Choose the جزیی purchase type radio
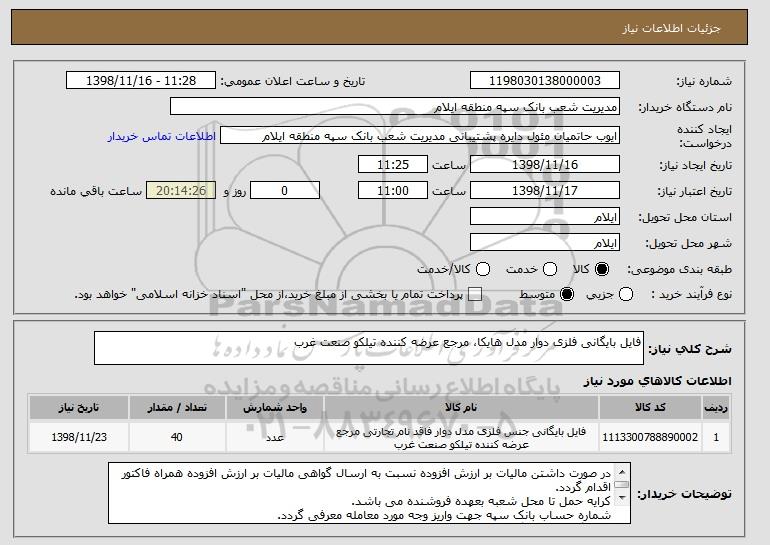The image size is (770, 545). coord(626,294)
